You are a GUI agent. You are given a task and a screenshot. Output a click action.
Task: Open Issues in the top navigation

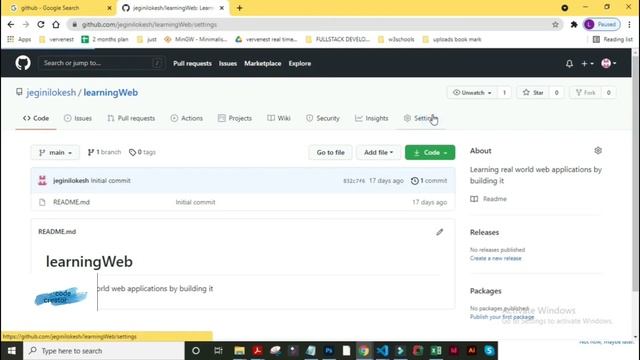point(228,64)
